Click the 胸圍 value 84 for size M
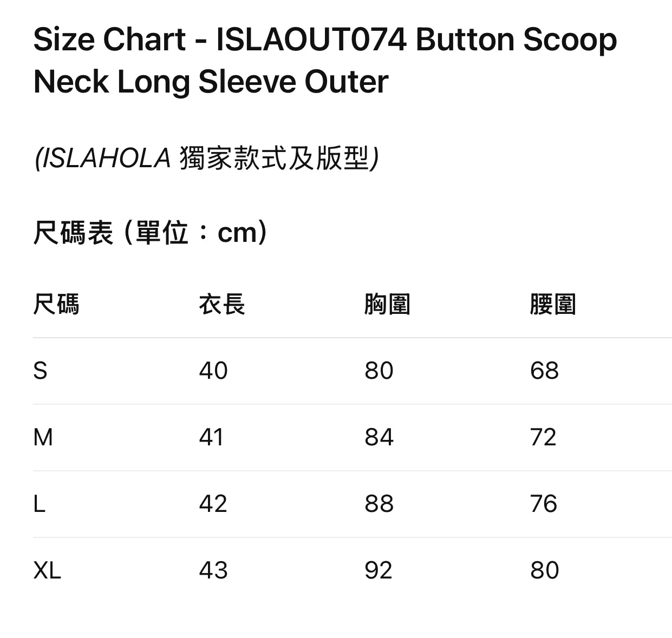 click(379, 437)
